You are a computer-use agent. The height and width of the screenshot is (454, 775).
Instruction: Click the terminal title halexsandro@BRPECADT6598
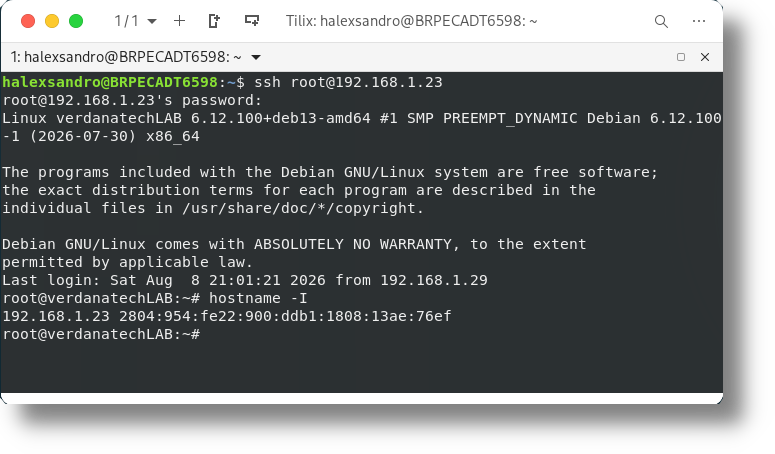(x=126, y=57)
